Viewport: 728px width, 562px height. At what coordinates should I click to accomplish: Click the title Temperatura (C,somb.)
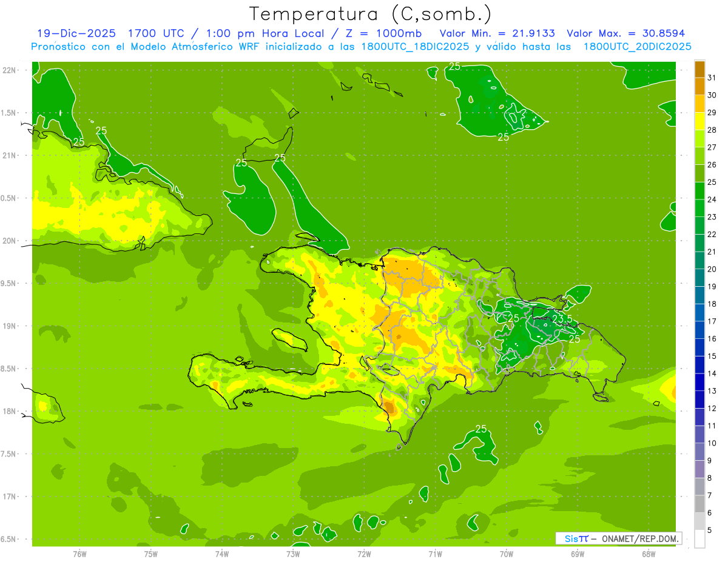[371, 14]
